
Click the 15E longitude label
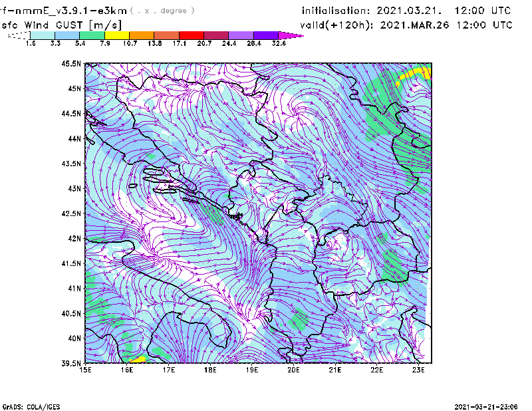(x=85, y=370)
